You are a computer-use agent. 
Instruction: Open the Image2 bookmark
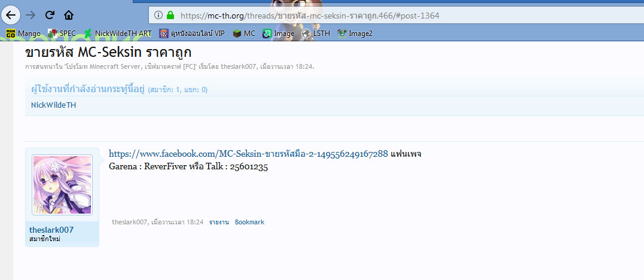click(x=355, y=34)
